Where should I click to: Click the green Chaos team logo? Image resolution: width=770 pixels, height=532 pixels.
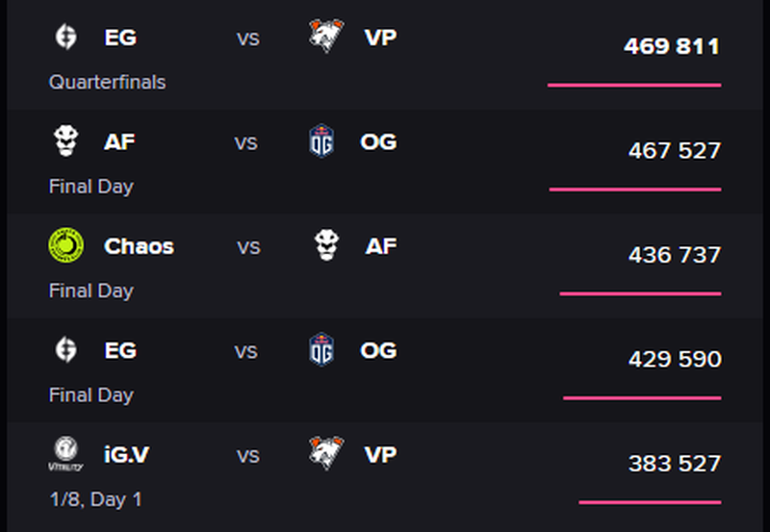(x=65, y=245)
